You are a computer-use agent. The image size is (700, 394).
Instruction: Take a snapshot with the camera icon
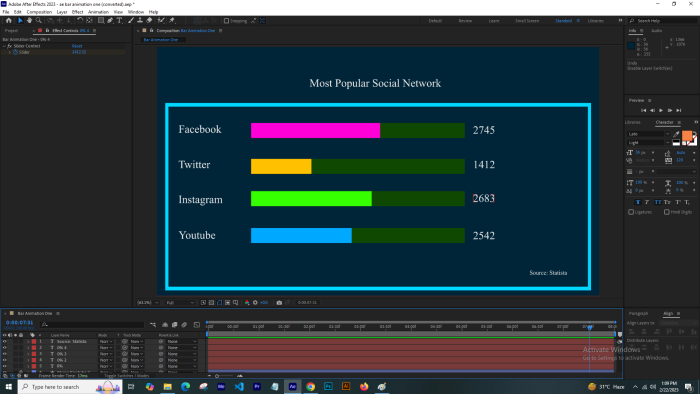[x=279, y=303]
